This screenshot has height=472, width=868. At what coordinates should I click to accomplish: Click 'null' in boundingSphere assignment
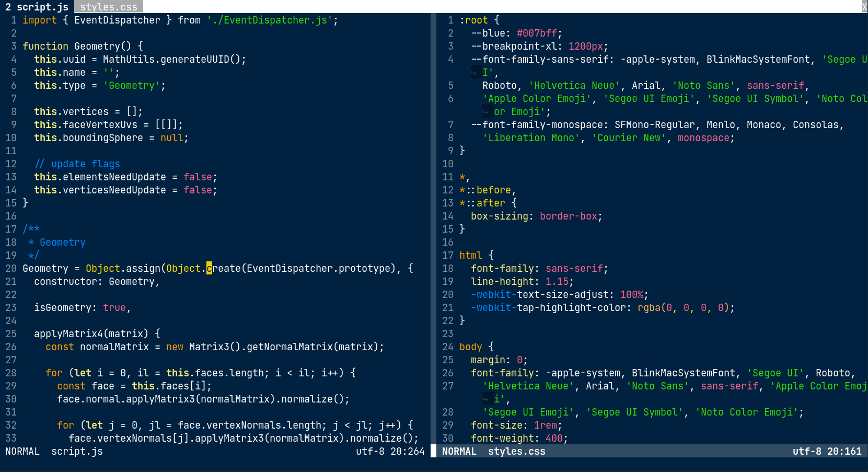172,137
